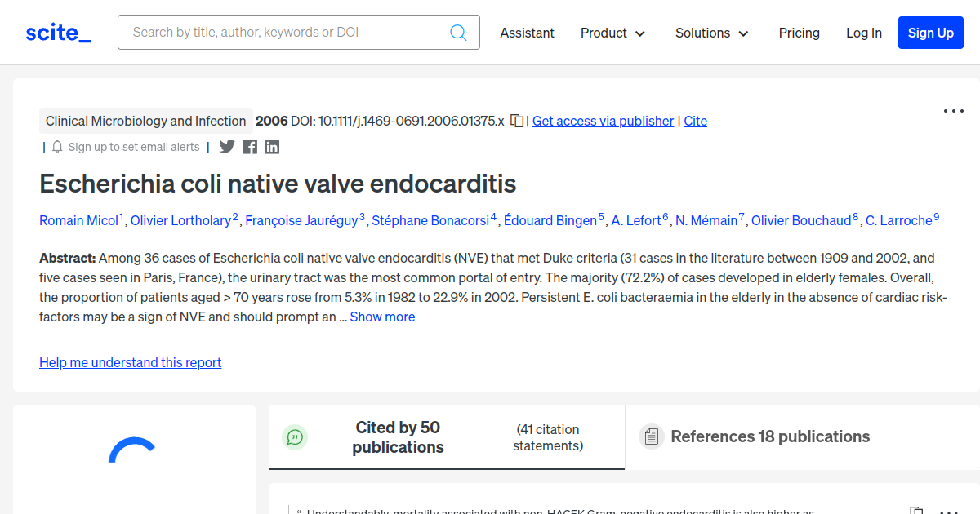Screen dimensions: 980x514
Task: Copy the DOI with the copy icon
Action: pyautogui.click(x=517, y=121)
